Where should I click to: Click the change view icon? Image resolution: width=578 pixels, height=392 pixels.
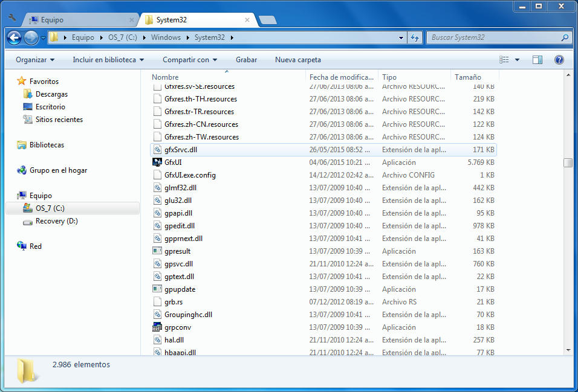click(504, 60)
